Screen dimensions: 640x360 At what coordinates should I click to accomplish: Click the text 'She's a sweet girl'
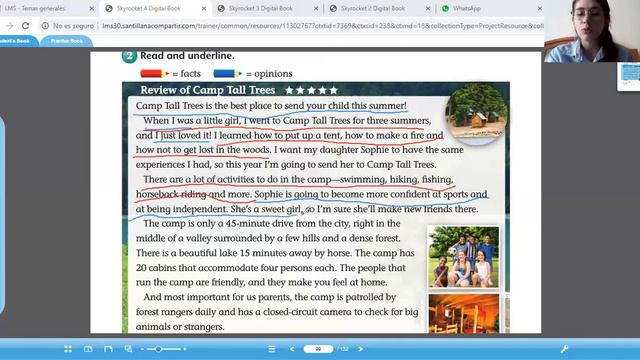[x=266, y=209]
